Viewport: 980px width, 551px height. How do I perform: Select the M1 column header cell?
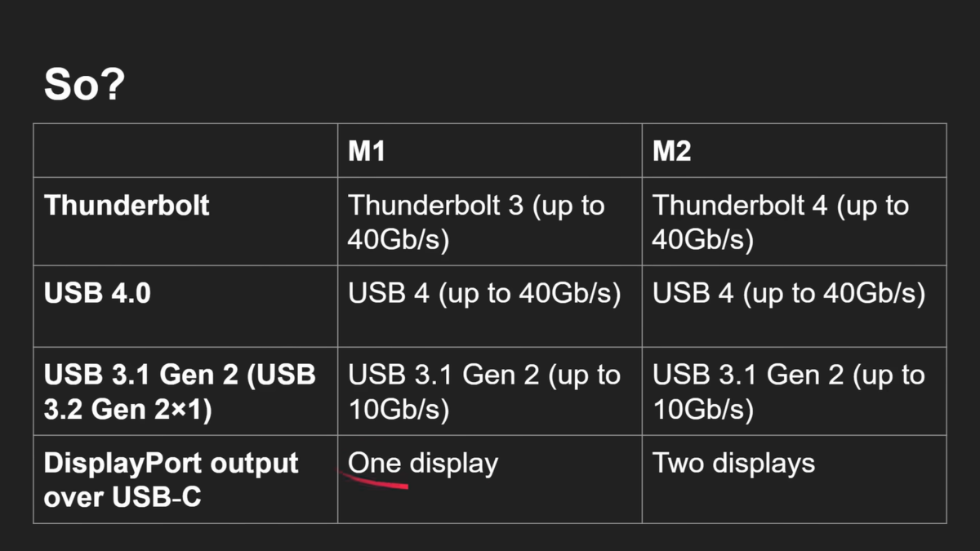(x=490, y=151)
